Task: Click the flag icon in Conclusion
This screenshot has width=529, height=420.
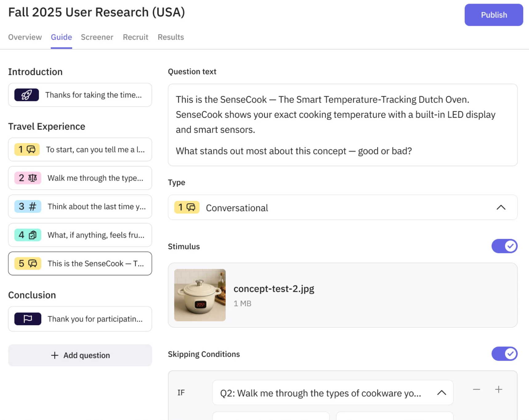Action: [x=28, y=319]
